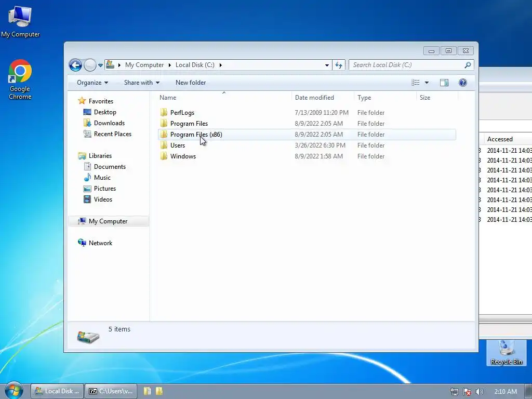
Task: Click the 5 items status text
Action: pyautogui.click(x=119, y=329)
